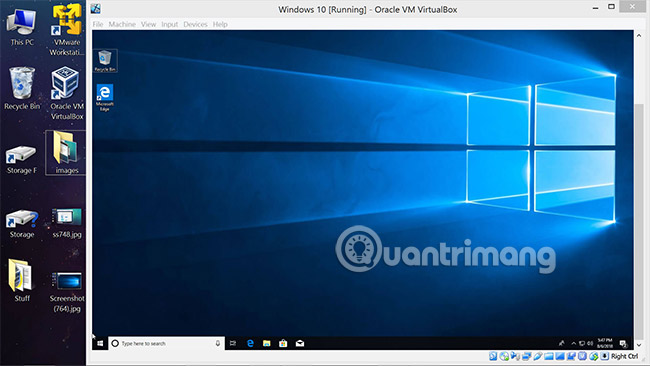Close the VirtualBox window
Image resolution: width=650 pixels, height=366 pixels.
(x=632, y=6)
